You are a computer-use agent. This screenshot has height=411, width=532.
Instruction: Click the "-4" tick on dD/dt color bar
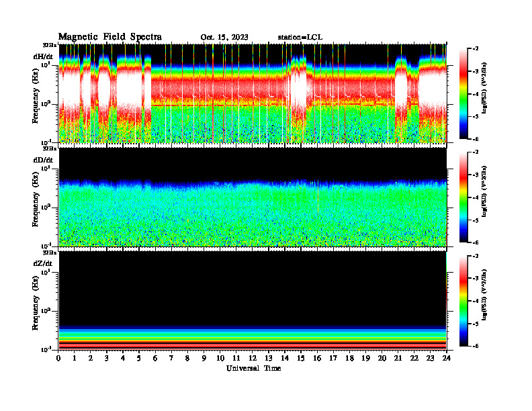[476, 197]
